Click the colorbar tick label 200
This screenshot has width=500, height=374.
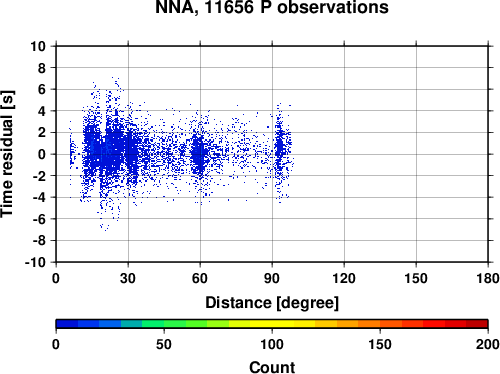click(488, 344)
